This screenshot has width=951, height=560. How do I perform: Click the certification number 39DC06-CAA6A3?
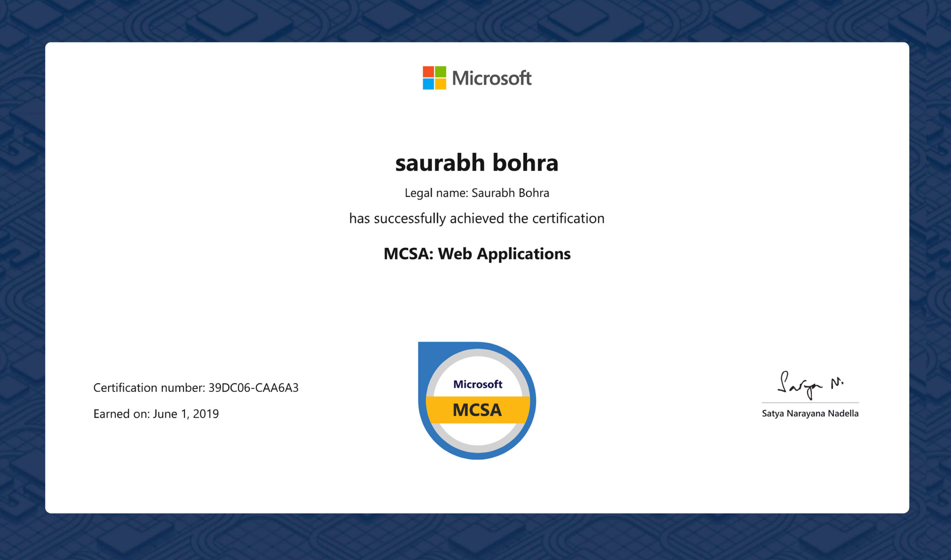click(x=253, y=388)
